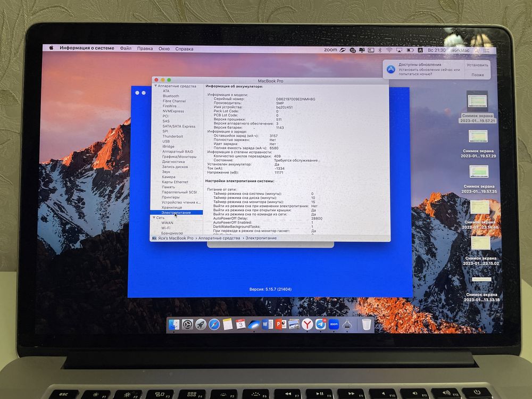Viewport: 532px width, 399px height.
Task: Collapse Сеть section triangle
Action: click(154, 218)
